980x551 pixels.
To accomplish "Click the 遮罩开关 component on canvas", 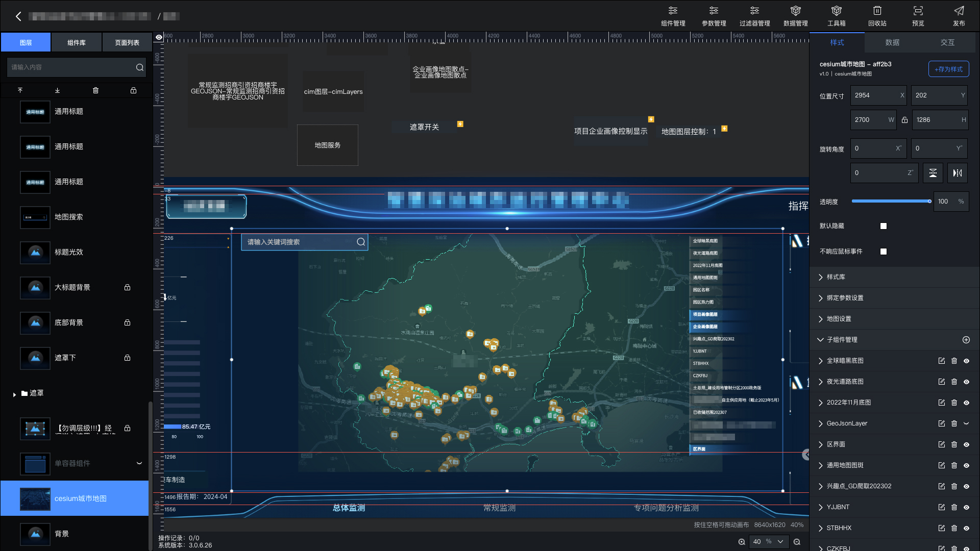I will click(424, 127).
